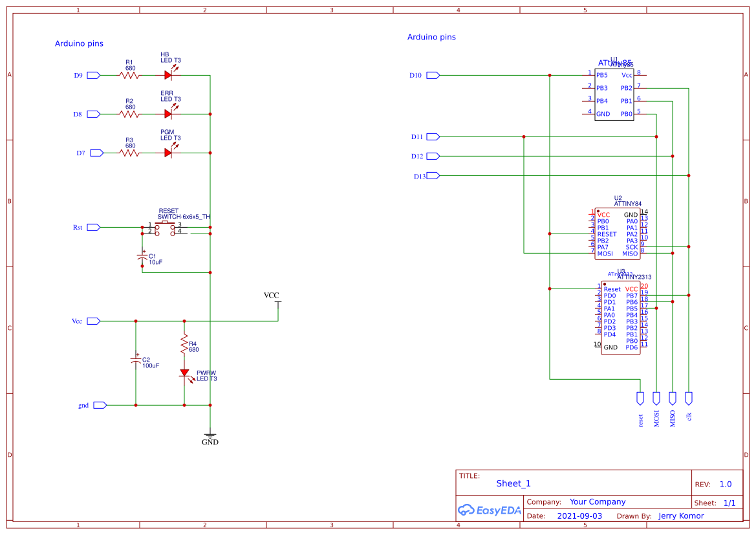The height and width of the screenshot is (535, 756).
Task: Click the MISO pin label on ATTINY84
Action: point(630,254)
